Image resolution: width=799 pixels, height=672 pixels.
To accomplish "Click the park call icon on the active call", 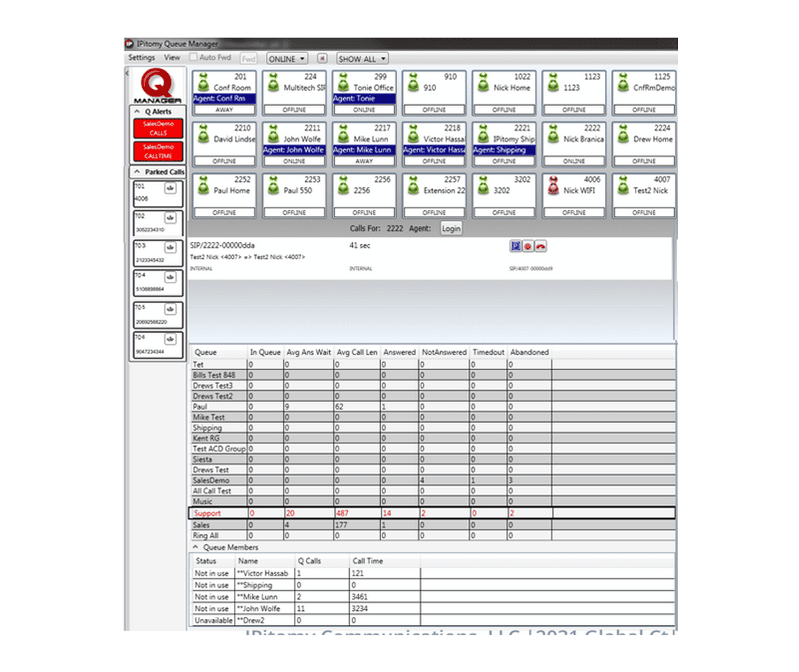I will 515,247.
